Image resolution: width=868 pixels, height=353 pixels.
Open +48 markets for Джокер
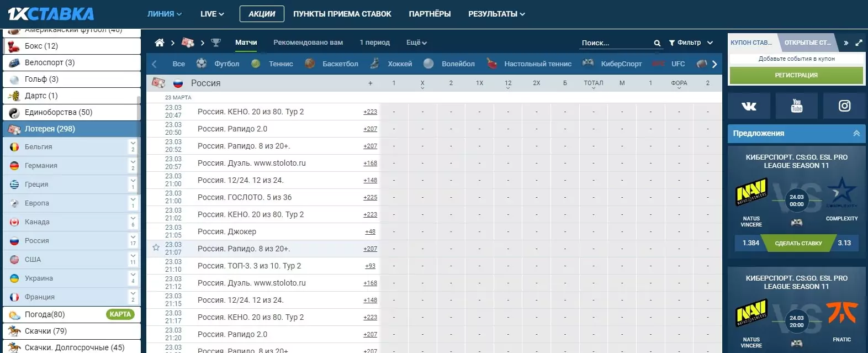point(370,231)
